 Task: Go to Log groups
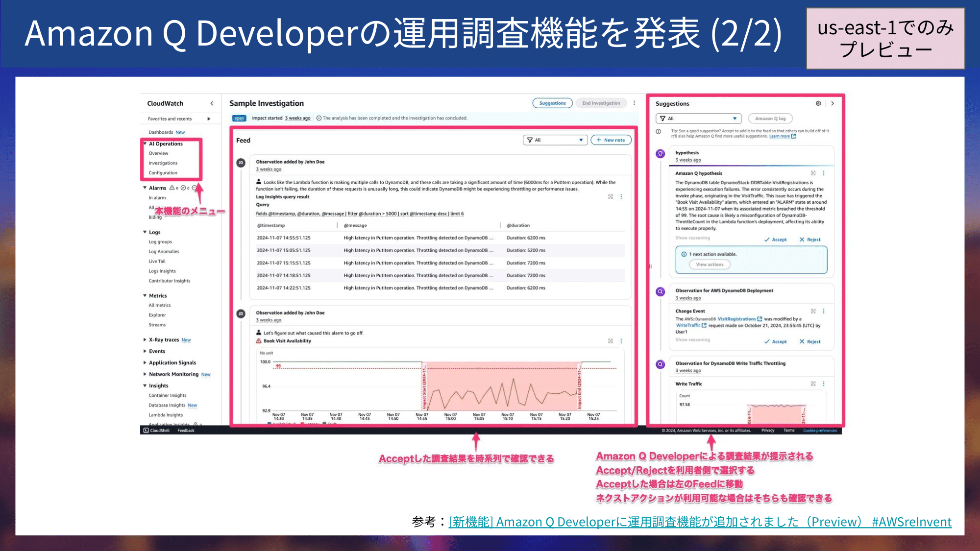click(x=160, y=242)
